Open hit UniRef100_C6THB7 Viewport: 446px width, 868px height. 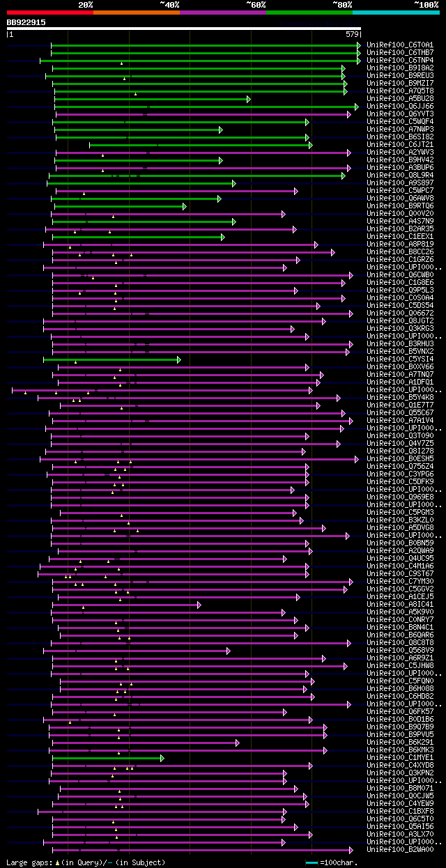[x=400, y=52]
